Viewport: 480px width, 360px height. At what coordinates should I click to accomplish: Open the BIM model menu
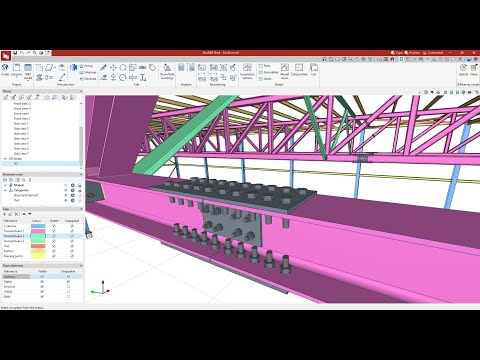point(28,71)
